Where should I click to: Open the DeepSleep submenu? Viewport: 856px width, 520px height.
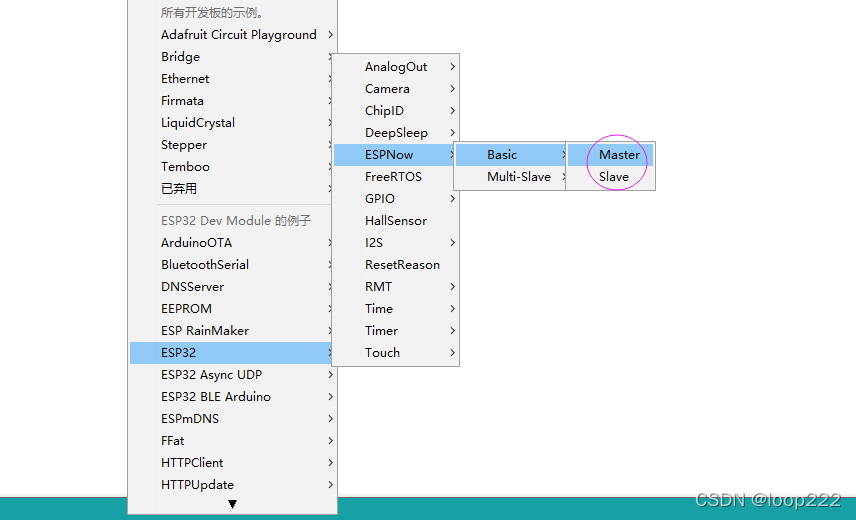click(395, 133)
